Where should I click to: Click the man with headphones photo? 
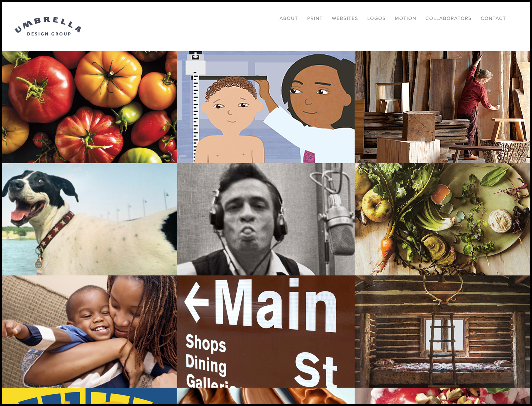266,219
